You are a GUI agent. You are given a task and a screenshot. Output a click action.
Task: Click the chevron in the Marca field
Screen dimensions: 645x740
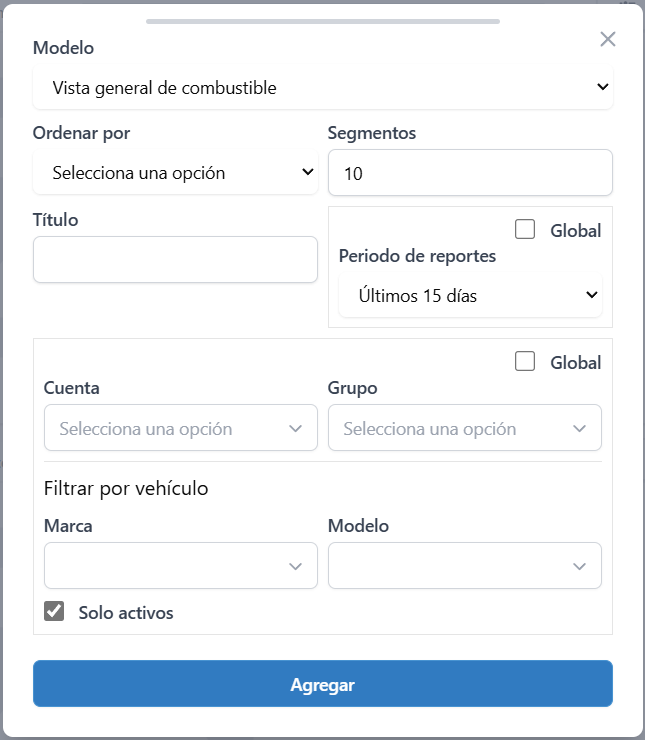coord(296,566)
